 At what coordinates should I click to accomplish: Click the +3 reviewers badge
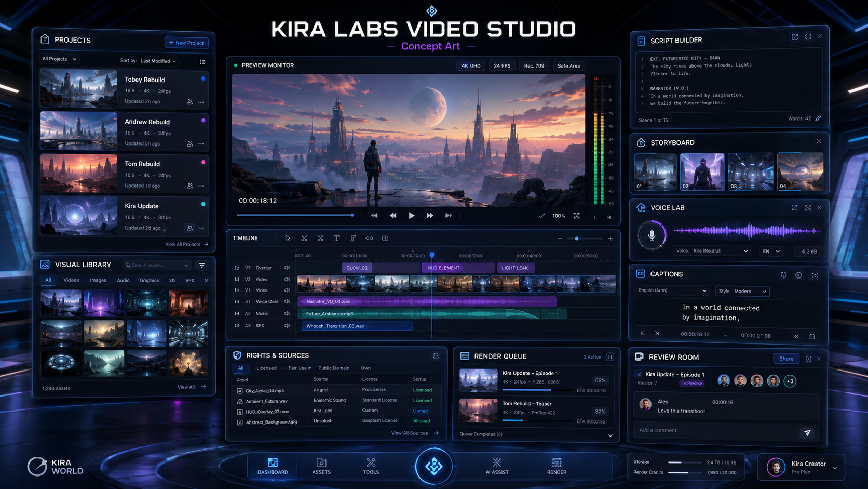point(790,381)
